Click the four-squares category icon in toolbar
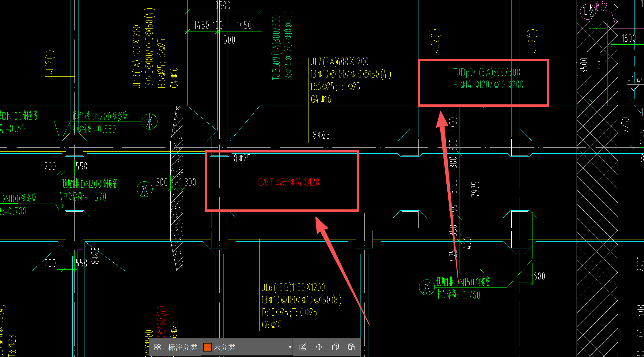Viewport: 644px width, 357px height. point(157,347)
